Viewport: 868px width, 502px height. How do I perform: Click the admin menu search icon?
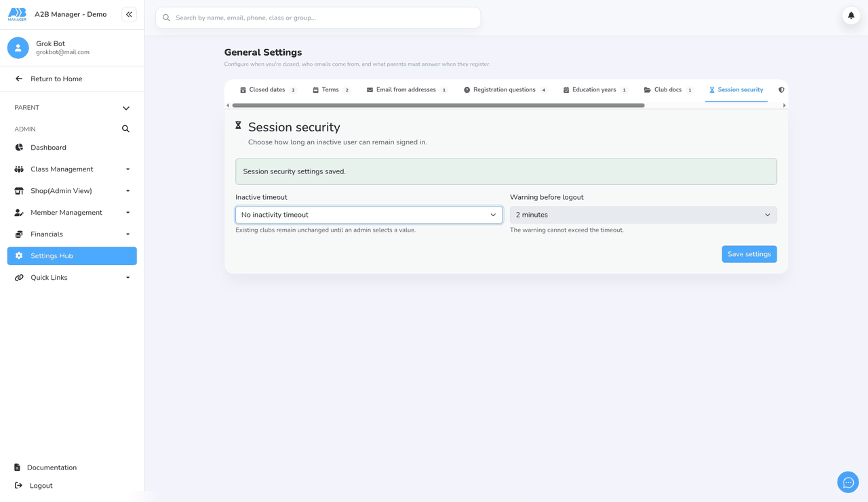[125, 129]
